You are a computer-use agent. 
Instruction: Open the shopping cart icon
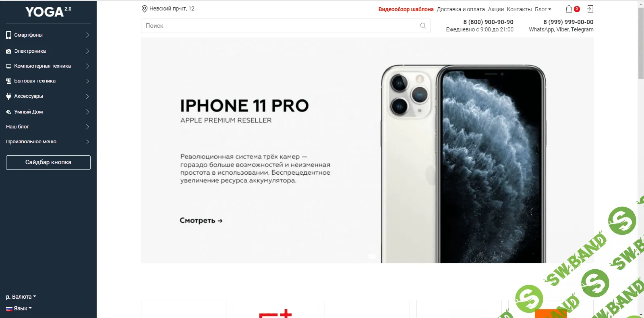(569, 9)
